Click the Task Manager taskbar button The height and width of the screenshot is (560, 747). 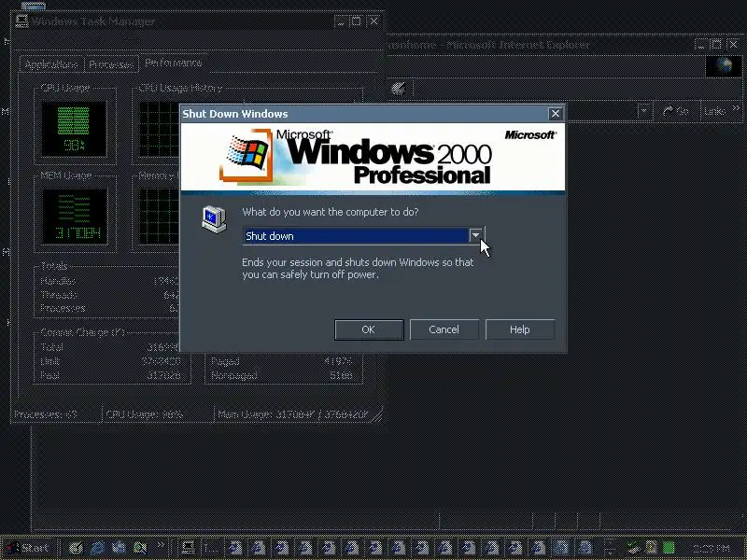pyautogui.click(x=189, y=548)
